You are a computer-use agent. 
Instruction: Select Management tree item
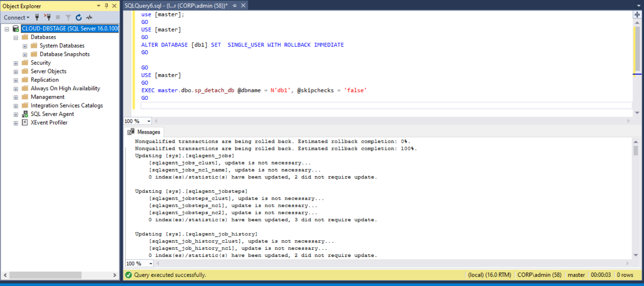pos(48,97)
